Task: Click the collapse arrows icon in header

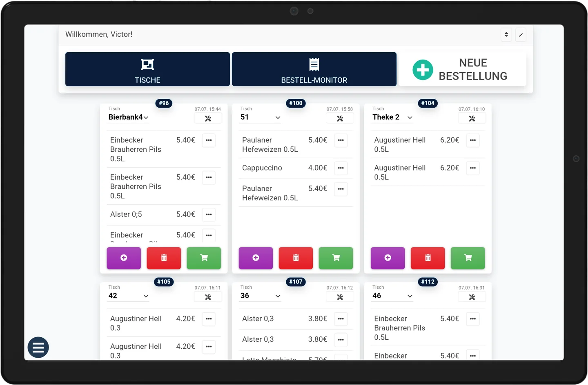Action: (x=521, y=35)
